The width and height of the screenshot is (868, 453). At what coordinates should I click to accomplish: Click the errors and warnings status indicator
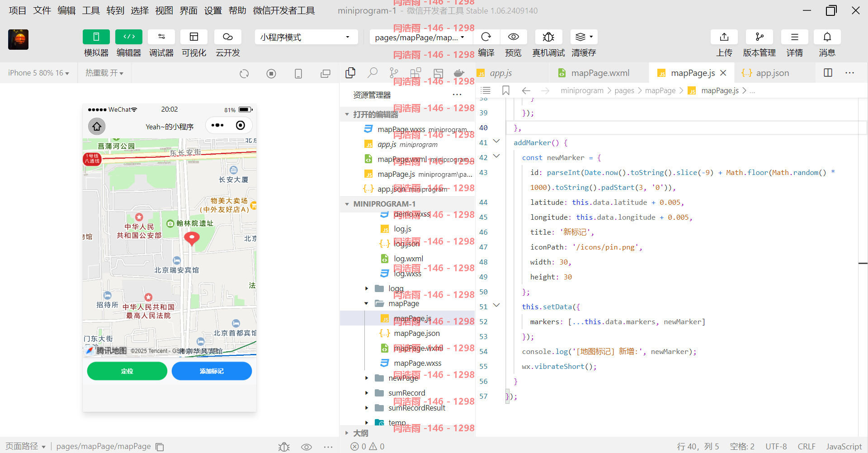(368, 447)
